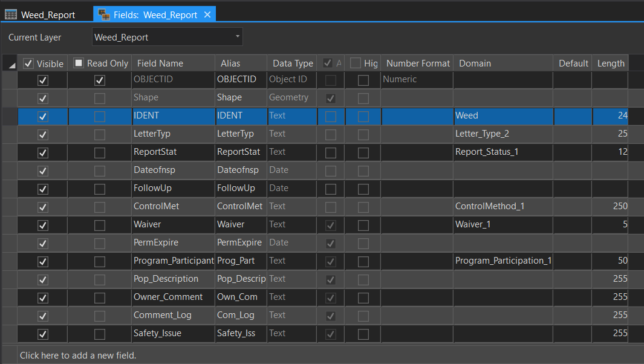Hide the Safety_Issue field via its Visible checkbox

point(42,333)
